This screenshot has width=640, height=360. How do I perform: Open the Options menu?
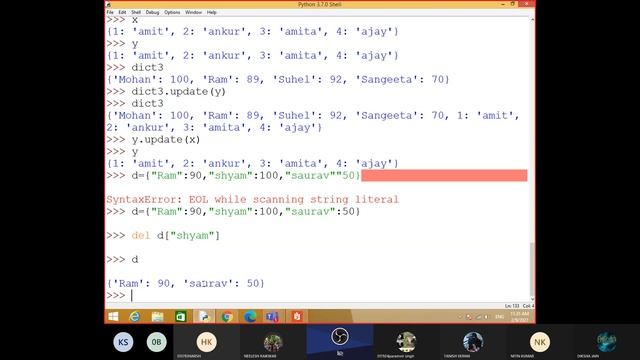tap(172, 12)
